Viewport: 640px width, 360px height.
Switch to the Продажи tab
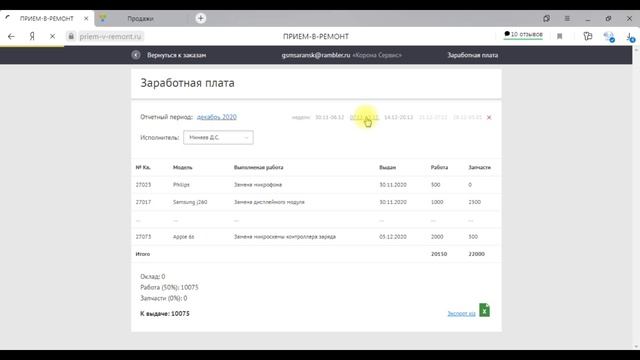(140, 18)
